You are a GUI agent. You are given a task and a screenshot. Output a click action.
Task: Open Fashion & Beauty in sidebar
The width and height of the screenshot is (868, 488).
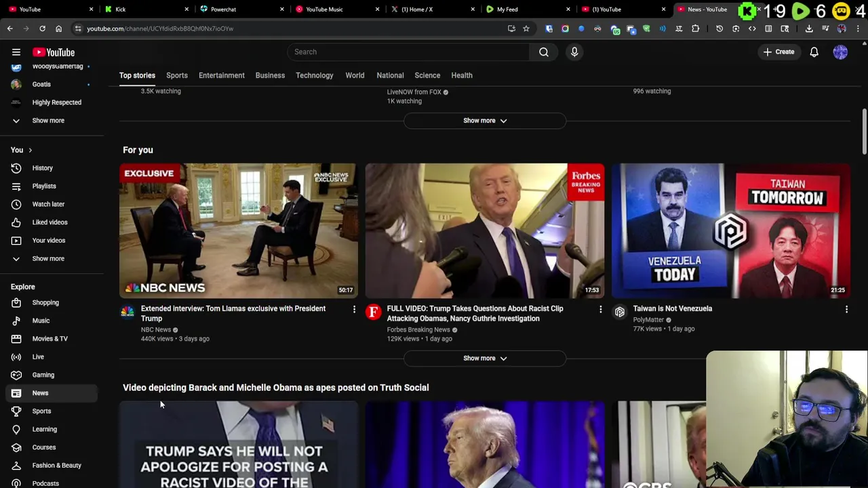(x=52, y=465)
